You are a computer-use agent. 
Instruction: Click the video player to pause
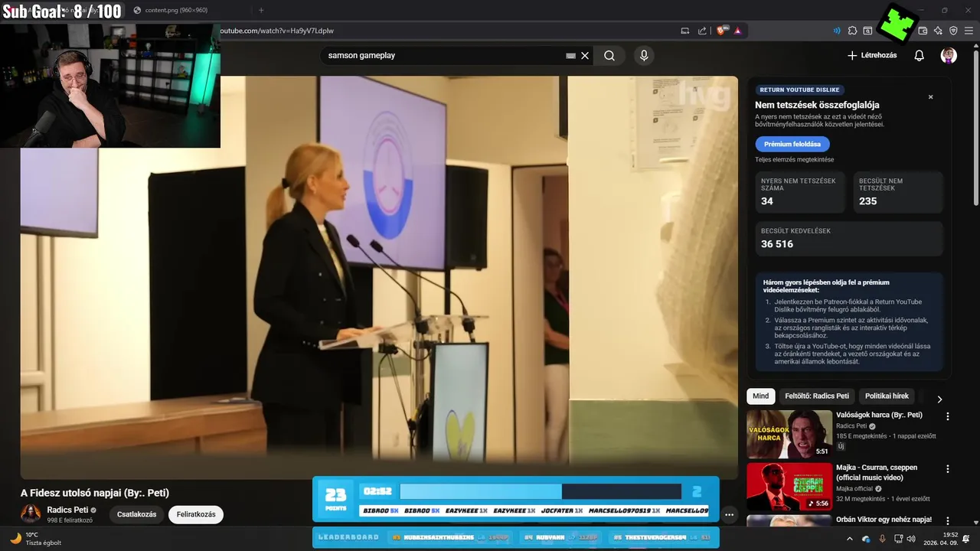tap(379, 277)
